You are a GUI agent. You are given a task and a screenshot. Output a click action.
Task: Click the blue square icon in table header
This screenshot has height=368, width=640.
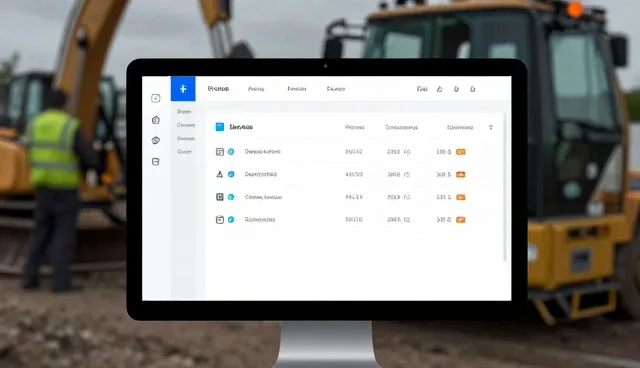pos(220,127)
